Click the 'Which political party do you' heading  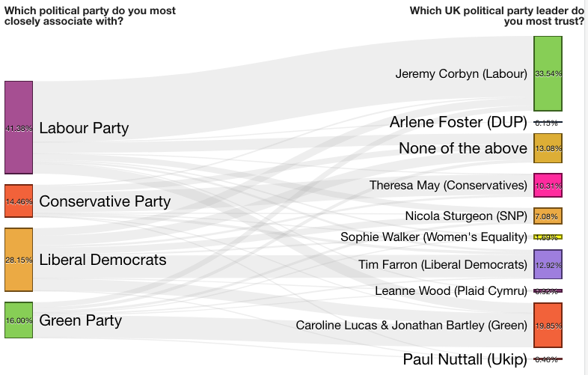pos(90,16)
